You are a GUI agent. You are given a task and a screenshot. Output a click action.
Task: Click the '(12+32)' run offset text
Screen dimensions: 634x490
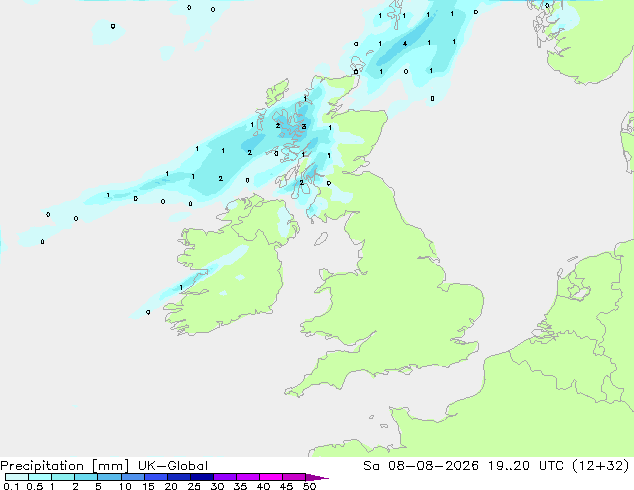pyautogui.click(x=601, y=466)
